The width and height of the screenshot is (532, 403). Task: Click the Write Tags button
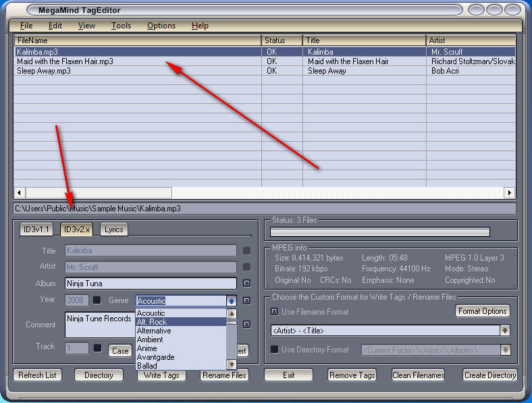coord(161,375)
